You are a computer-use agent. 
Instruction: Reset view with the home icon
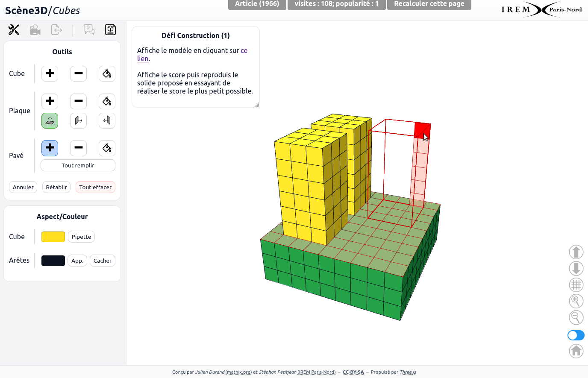pos(576,351)
